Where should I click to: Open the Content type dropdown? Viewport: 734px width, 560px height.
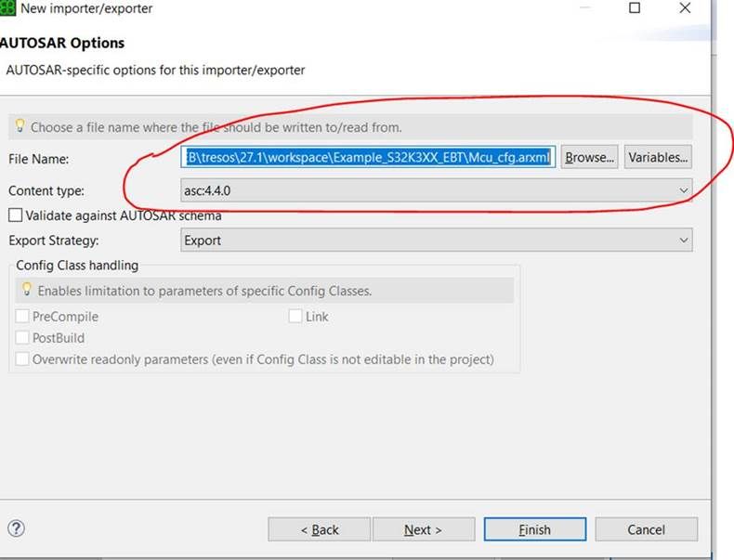pos(437,190)
